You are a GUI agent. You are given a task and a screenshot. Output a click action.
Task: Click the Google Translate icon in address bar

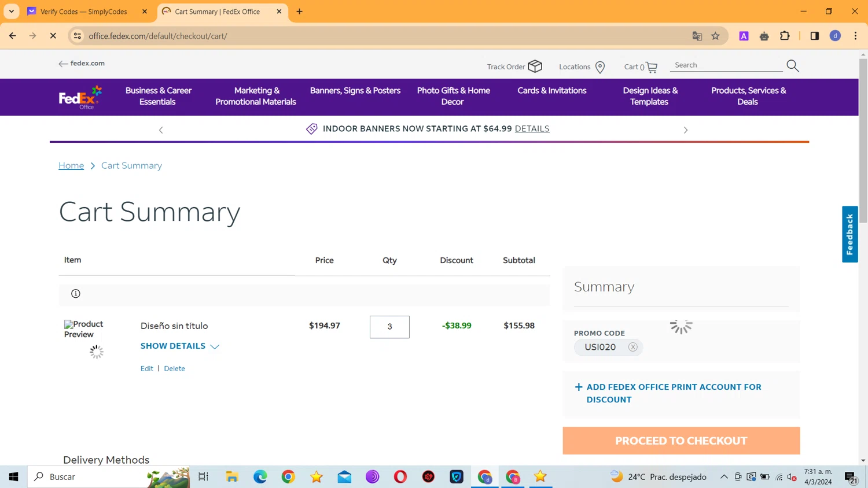(x=697, y=36)
